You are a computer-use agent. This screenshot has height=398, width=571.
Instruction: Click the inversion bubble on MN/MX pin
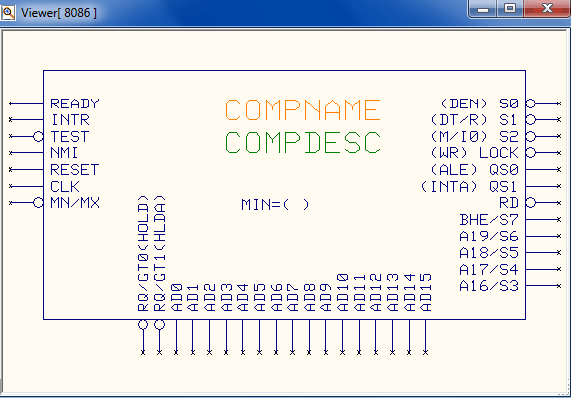(x=38, y=202)
